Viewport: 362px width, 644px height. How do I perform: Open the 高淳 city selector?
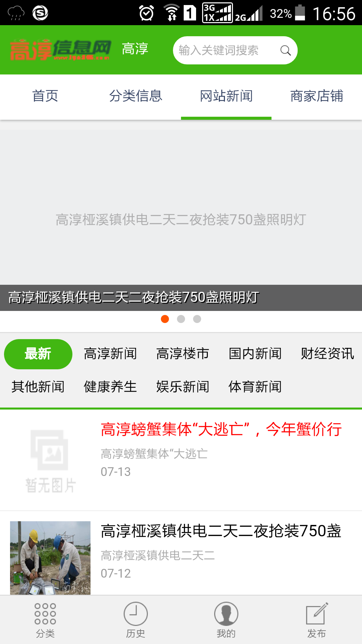[x=135, y=49]
